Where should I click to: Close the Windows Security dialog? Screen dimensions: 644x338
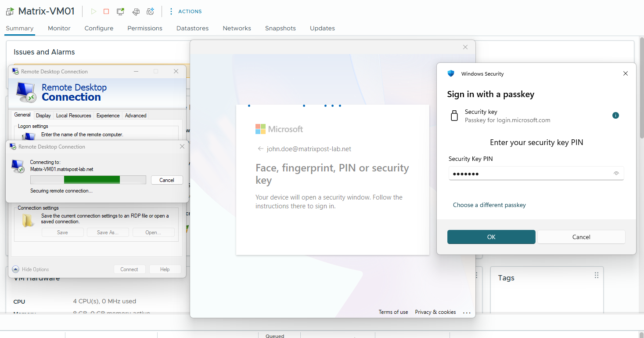[626, 74]
